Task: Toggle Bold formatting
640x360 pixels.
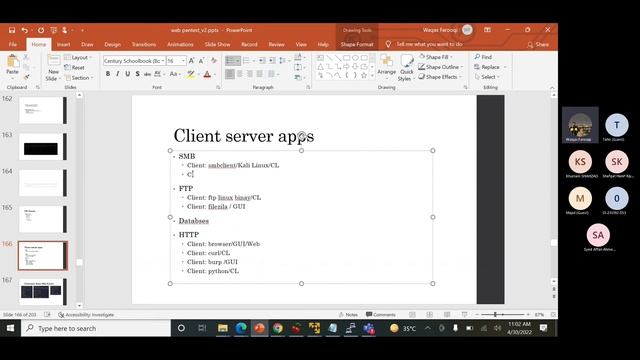Action: click(108, 74)
